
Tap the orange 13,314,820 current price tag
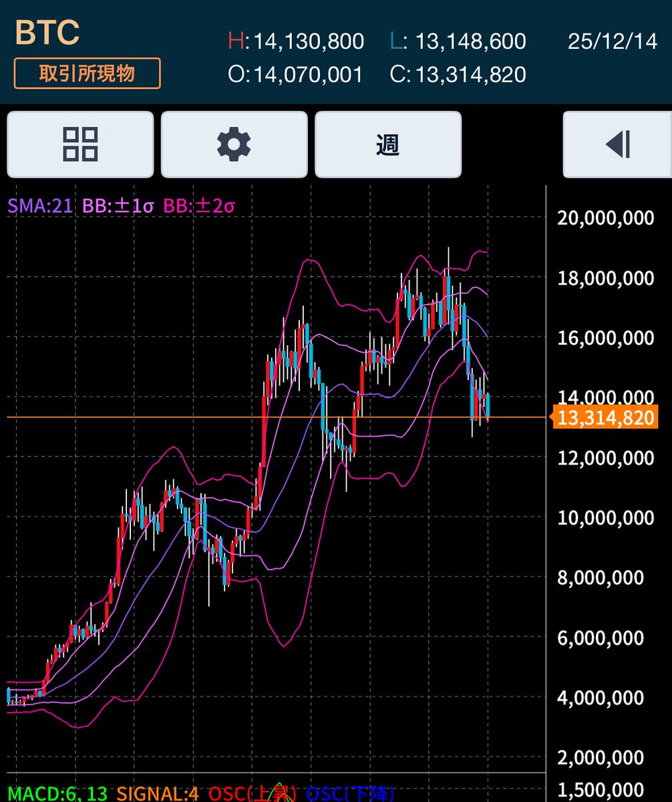tap(605, 418)
